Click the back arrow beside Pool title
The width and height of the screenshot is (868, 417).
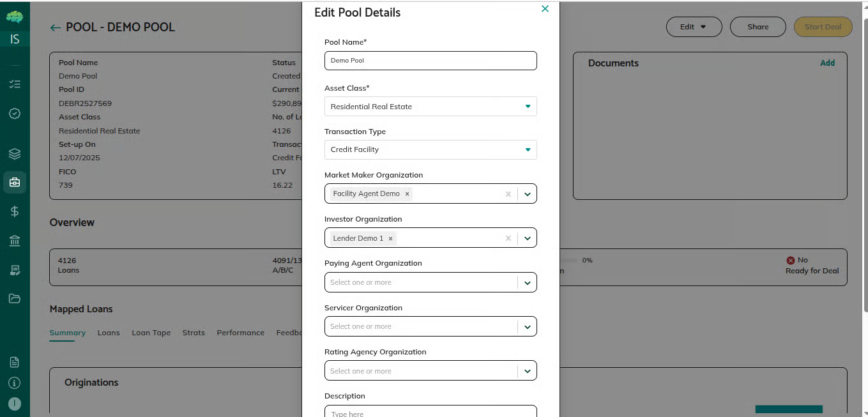click(x=56, y=27)
